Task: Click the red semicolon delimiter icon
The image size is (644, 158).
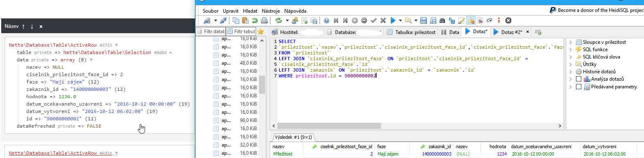Action: coord(499,20)
